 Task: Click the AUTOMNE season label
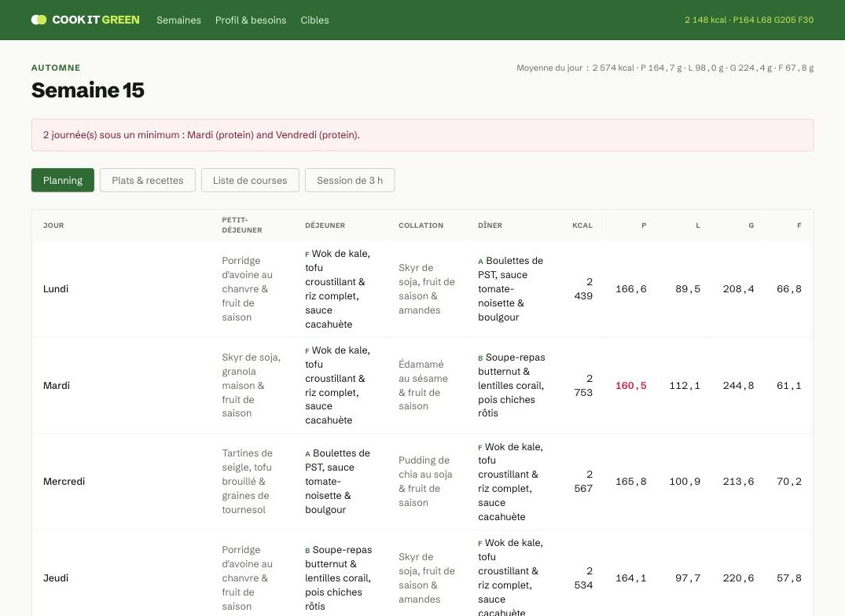(56, 68)
